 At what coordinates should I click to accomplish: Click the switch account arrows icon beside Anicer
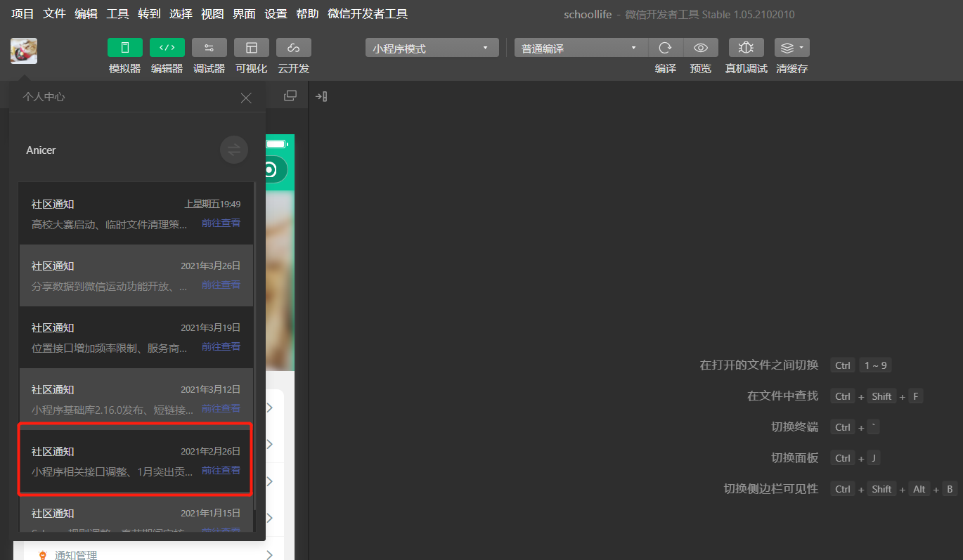(x=234, y=150)
